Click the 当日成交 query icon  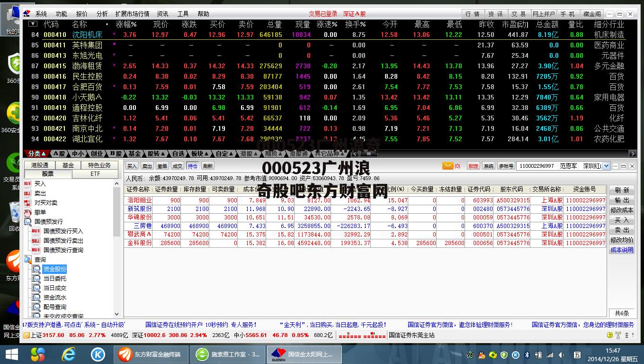pyautogui.click(x=36, y=288)
